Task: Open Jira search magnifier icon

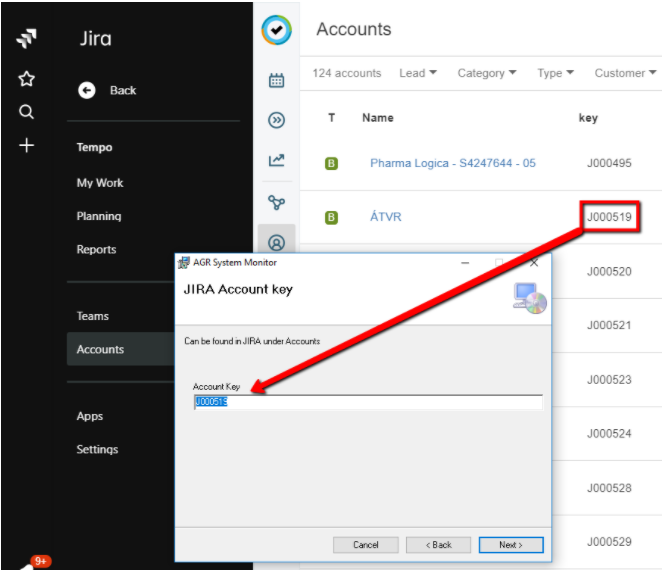Action: coord(26,112)
